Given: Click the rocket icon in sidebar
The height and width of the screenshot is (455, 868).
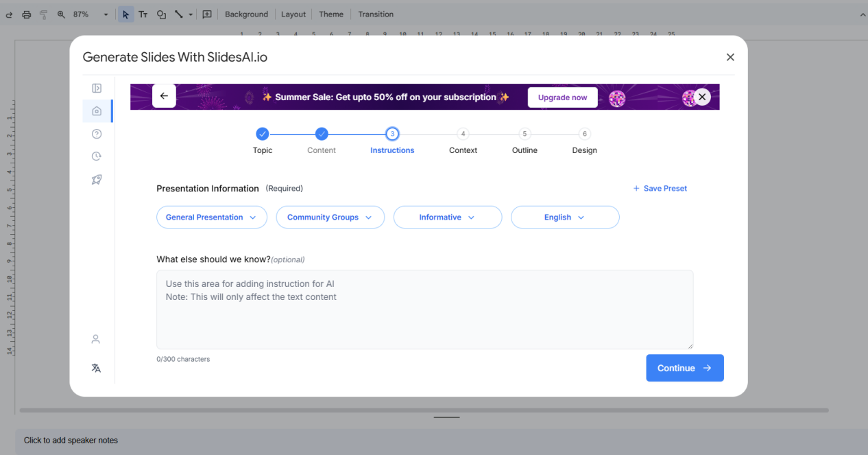Looking at the screenshot, I should point(97,180).
